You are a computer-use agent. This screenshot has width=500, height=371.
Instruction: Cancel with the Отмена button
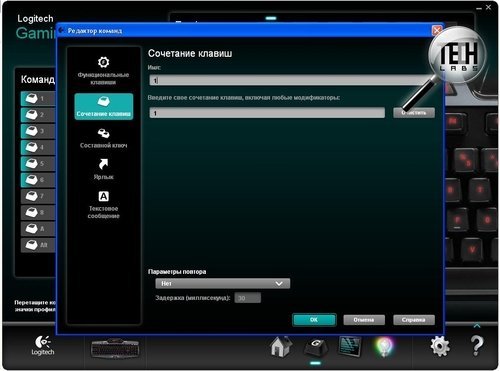point(364,320)
